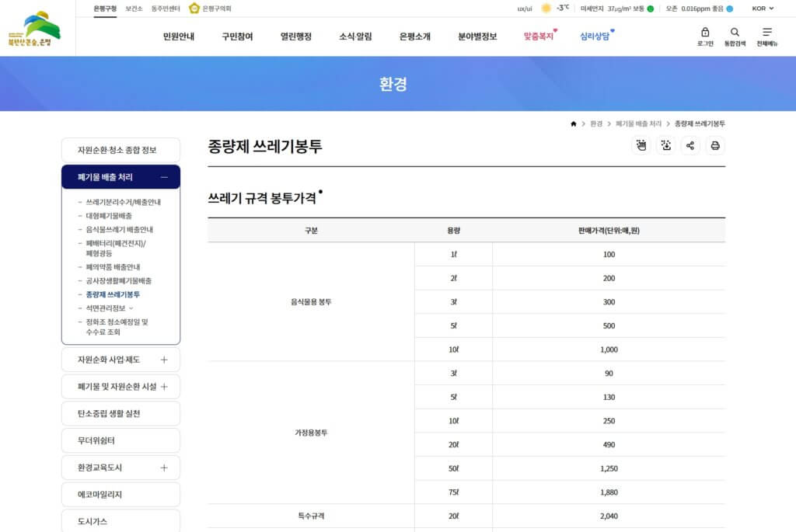Select the sign-language service icon
The height and width of the screenshot is (532, 796).
click(641, 145)
